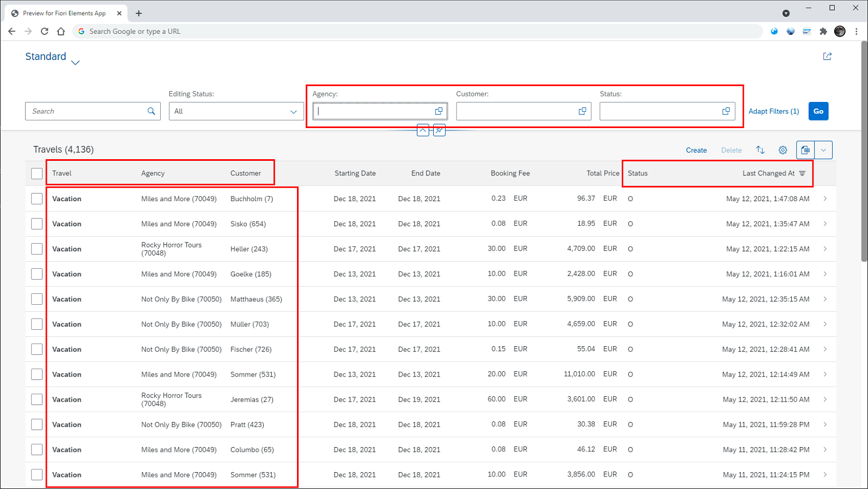
Task: Open Sisko (654) row details arrow
Action: (825, 224)
